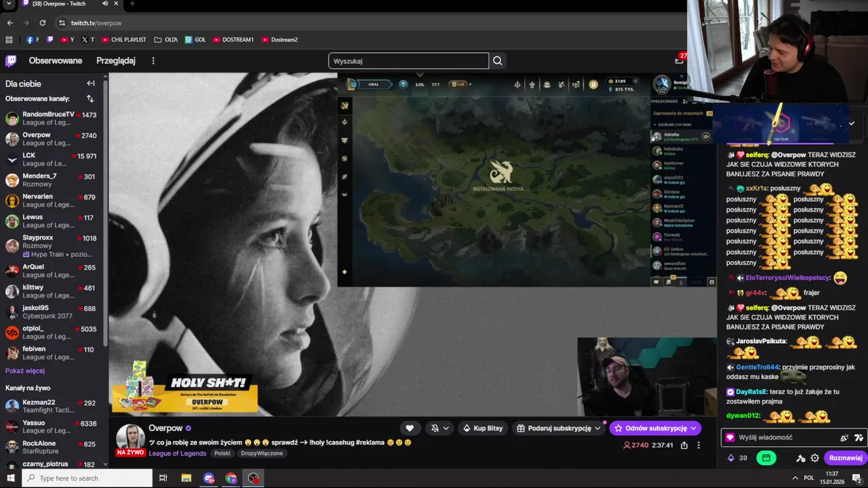Reload the browser page

(43, 23)
